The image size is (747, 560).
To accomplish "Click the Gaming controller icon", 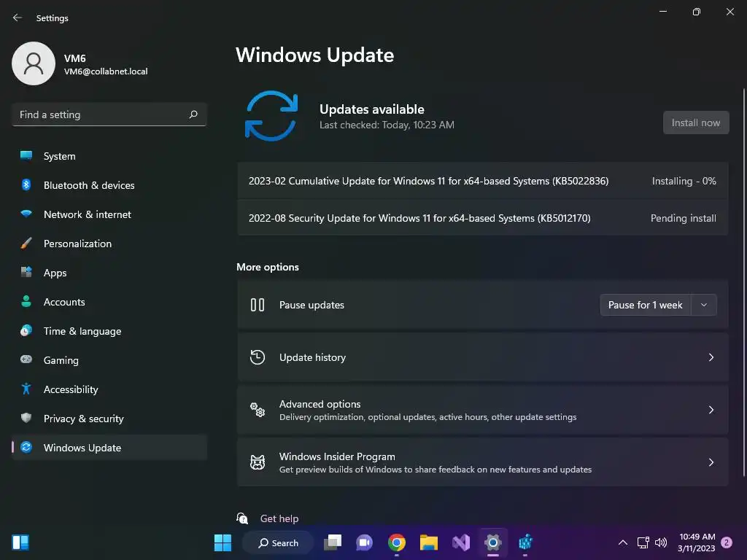I will coord(26,359).
